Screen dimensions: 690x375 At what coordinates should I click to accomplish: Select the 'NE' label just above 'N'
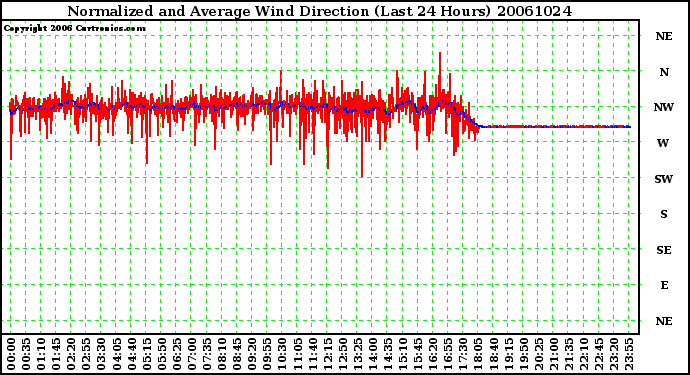click(664, 36)
